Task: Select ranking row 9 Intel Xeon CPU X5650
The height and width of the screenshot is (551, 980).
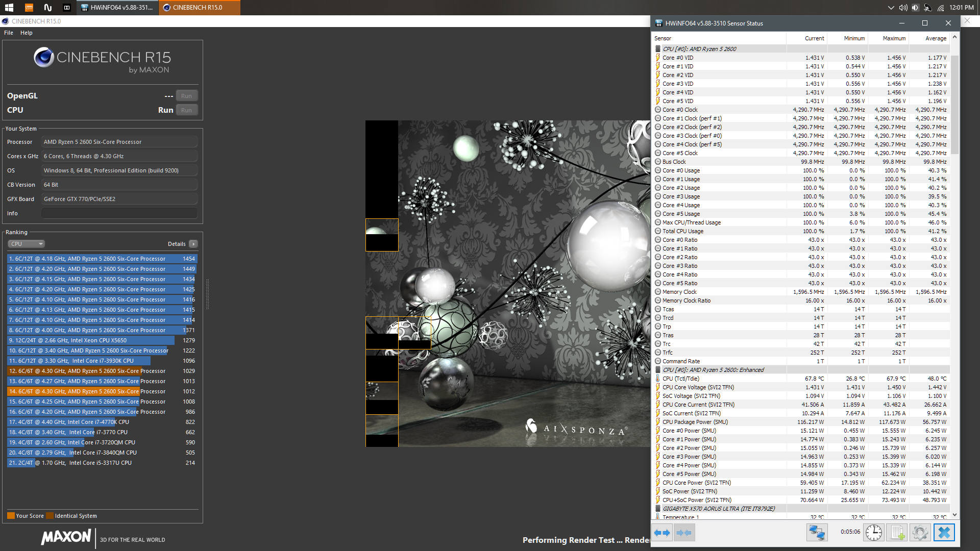Action: pyautogui.click(x=102, y=340)
